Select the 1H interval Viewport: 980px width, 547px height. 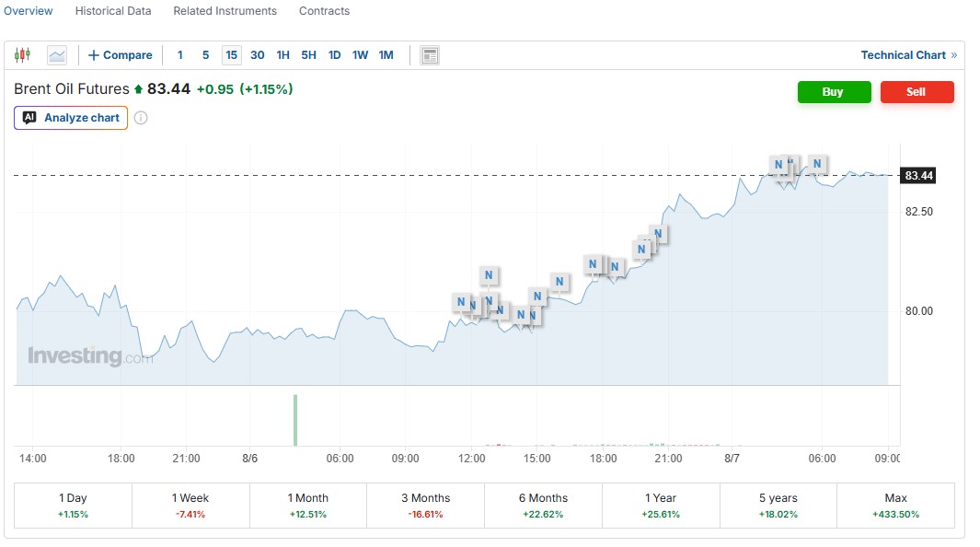tap(283, 55)
